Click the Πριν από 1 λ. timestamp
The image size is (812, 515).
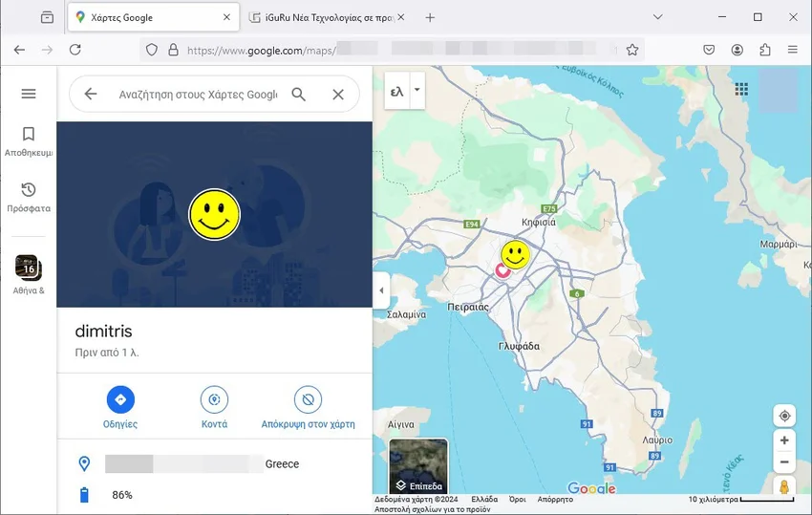(x=107, y=353)
